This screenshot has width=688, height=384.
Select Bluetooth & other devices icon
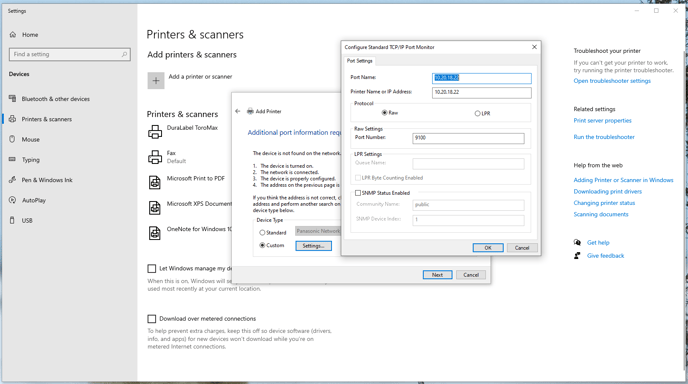[x=12, y=99]
